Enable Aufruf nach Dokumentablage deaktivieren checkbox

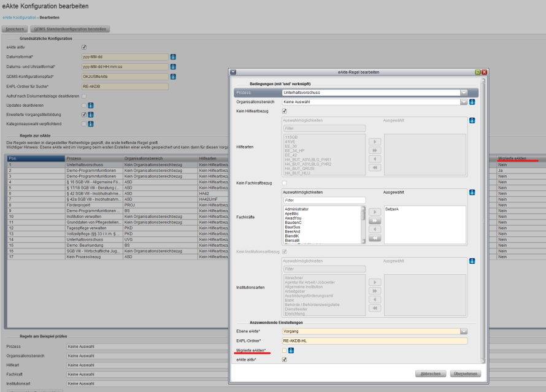click(84, 96)
